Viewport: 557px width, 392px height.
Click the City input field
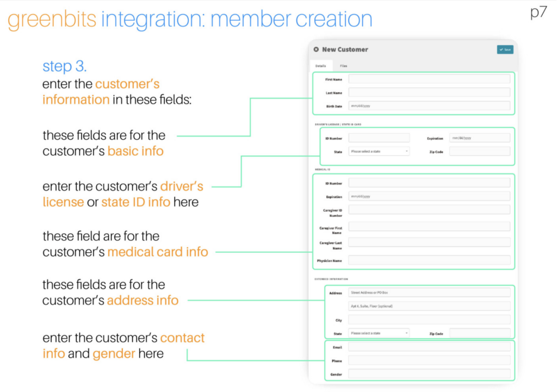click(x=429, y=320)
